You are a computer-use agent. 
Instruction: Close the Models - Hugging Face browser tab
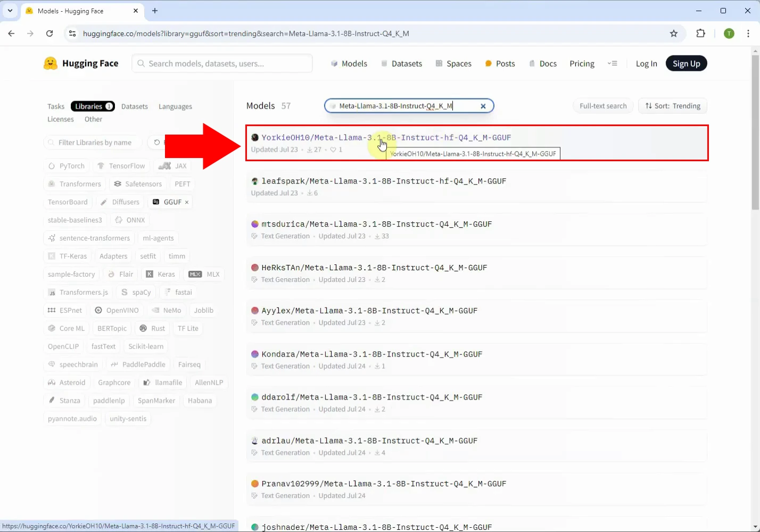[136, 11]
